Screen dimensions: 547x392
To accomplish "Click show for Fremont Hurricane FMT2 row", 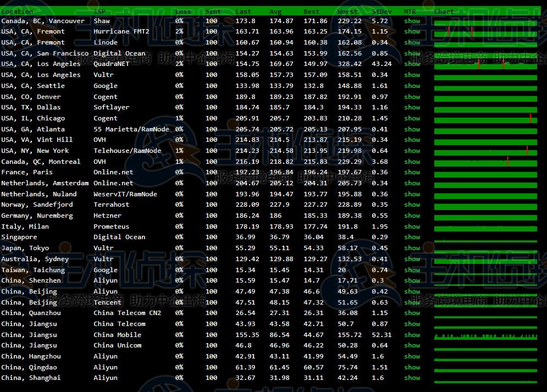I will (x=412, y=32).
